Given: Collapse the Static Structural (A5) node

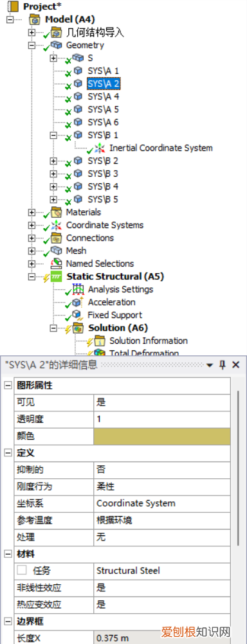Looking at the screenshot, I should (32, 277).
